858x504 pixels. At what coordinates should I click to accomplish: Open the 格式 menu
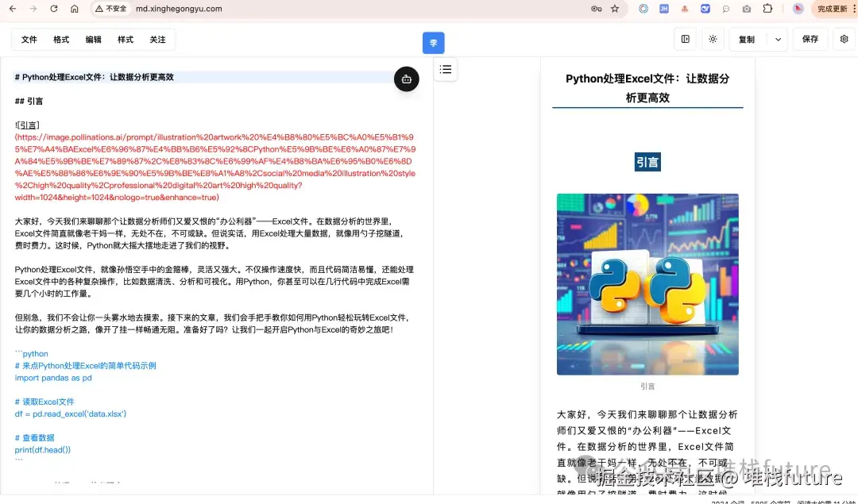click(61, 40)
